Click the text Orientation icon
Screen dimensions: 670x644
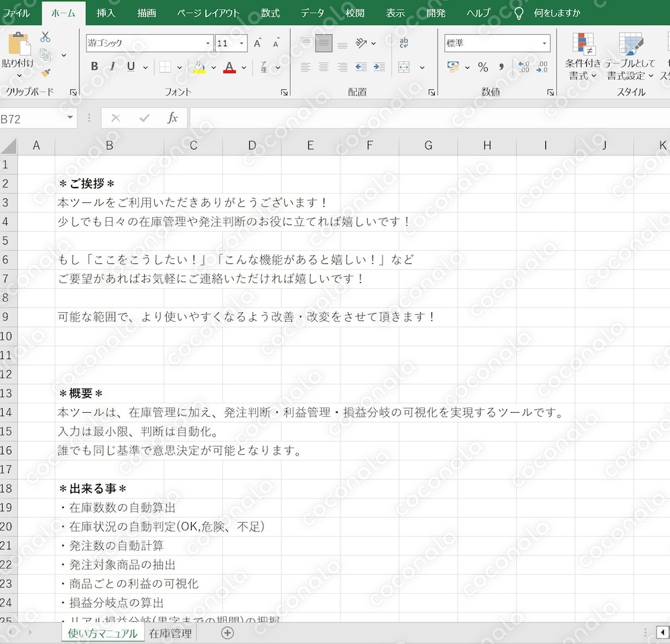[361, 43]
